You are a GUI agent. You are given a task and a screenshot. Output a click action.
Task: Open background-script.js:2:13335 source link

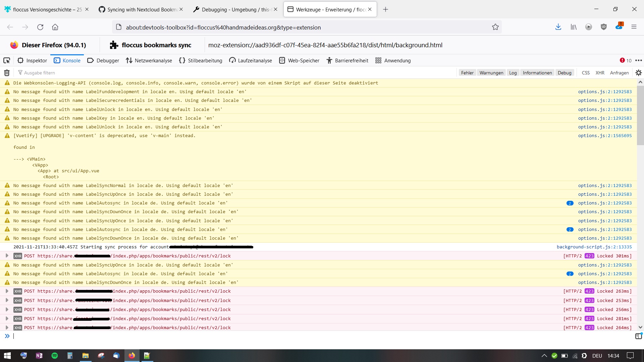[x=594, y=247]
